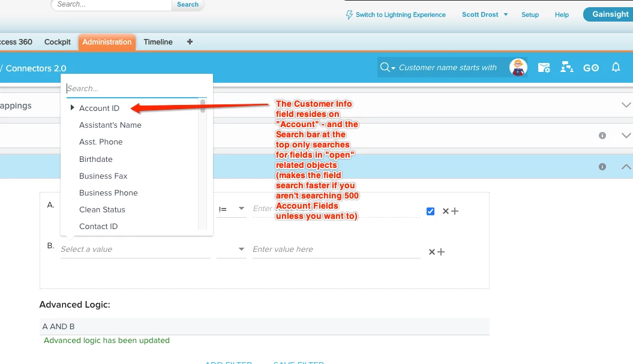
Task: Click the user avatar picture in the blue bar
Action: (518, 67)
